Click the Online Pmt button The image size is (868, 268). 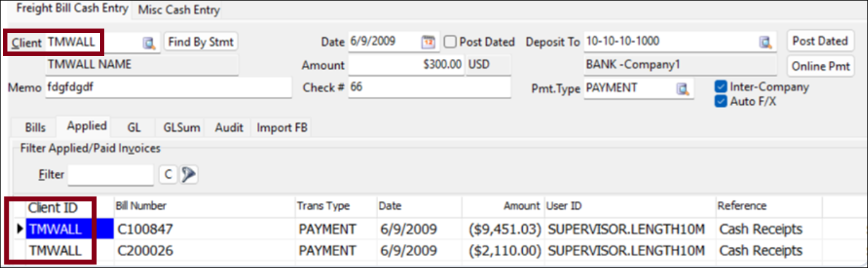click(x=821, y=66)
